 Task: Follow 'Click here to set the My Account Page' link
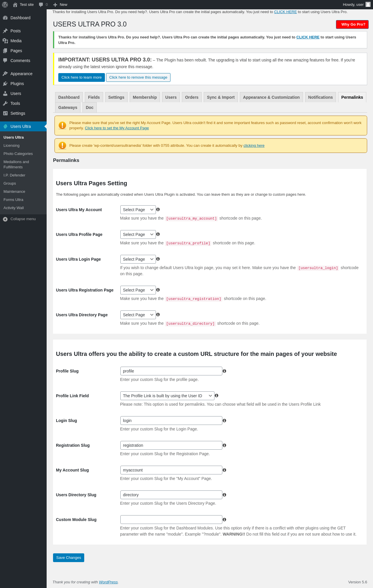click(117, 128)
